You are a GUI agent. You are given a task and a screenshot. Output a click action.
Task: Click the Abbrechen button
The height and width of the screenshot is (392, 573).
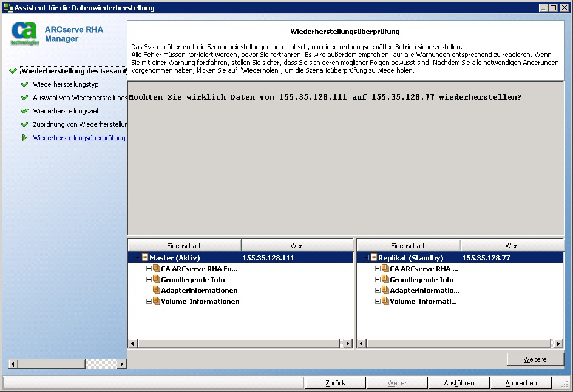click(x=521, y=382)
